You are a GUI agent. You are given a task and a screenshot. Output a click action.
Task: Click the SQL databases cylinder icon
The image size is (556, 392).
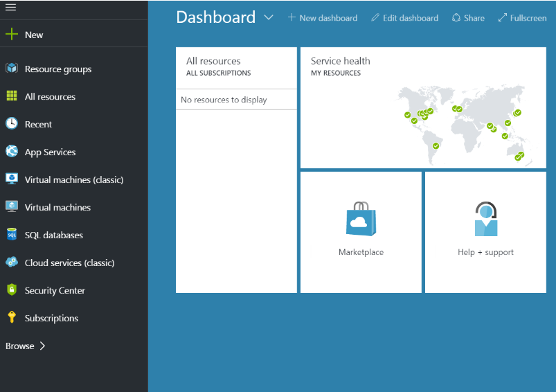[x=12, y=234]
